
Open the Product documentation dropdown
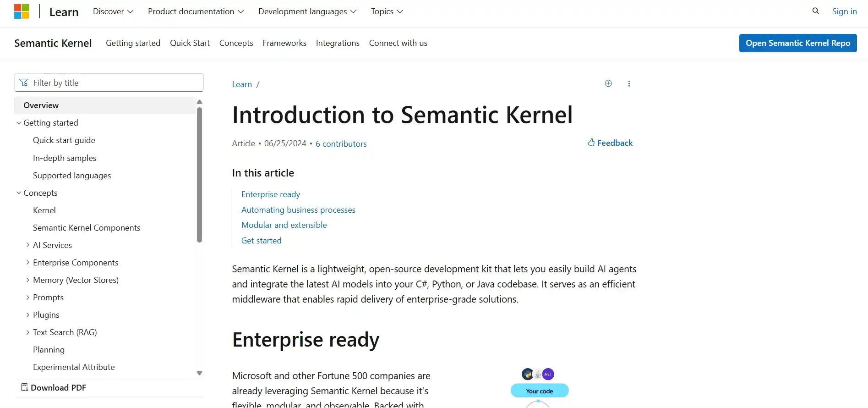[x=196, y=11]
